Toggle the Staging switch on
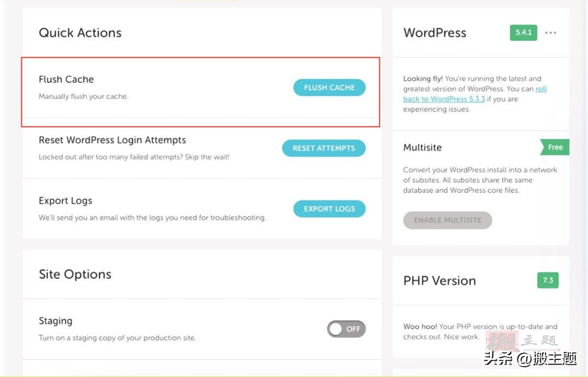This screenshot has width=588, height=377. (x=346, y=329)
